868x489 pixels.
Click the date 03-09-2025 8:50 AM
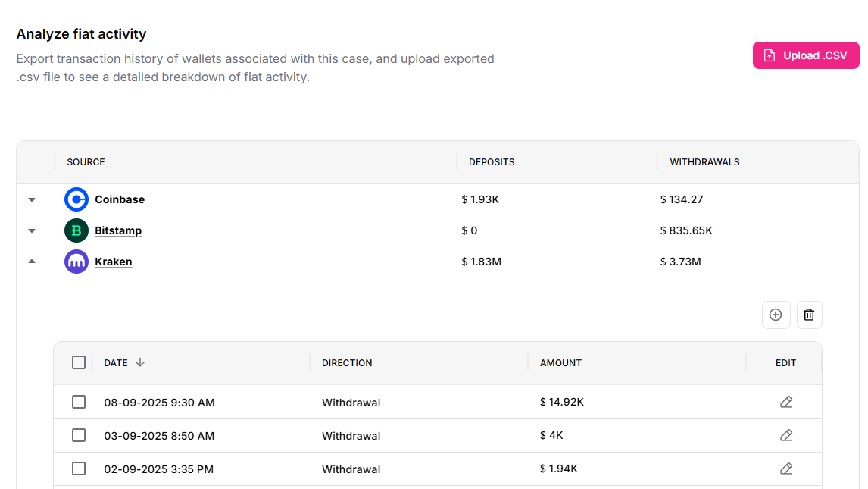[159, 436]
